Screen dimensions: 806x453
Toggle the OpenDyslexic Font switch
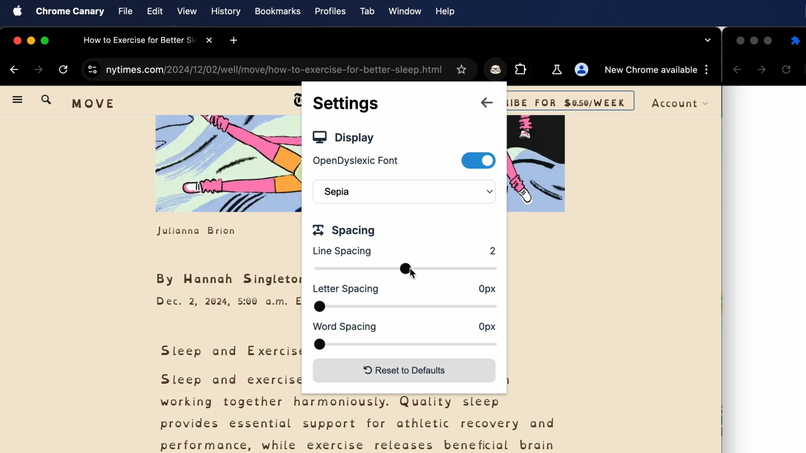(478, 160)
